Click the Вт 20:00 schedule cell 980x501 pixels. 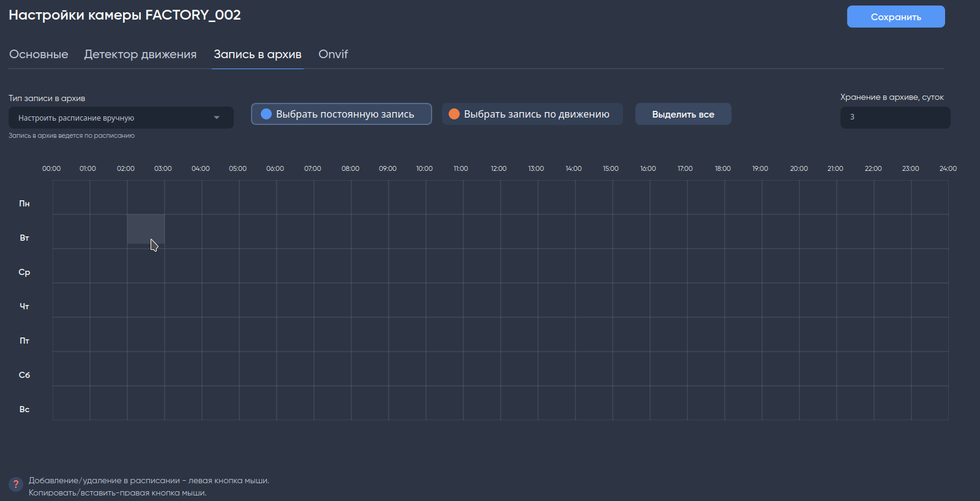click(x=818, y=232)
